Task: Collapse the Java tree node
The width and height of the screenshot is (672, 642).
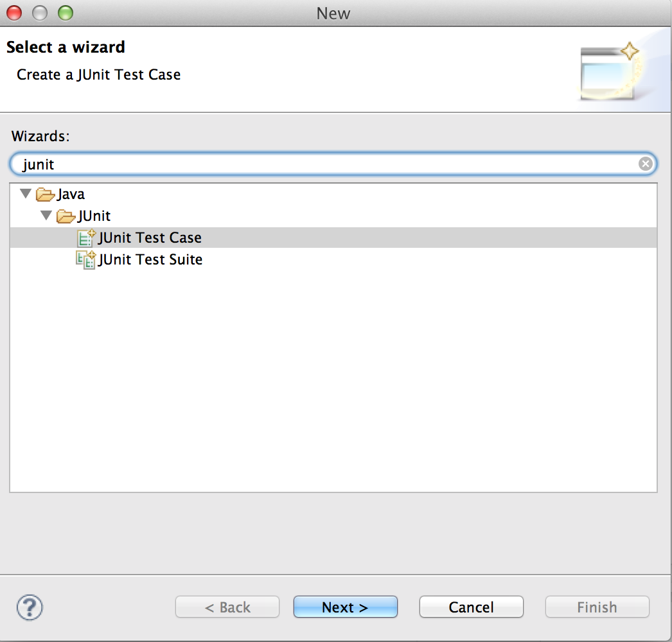Action: (x=26, y=194)
